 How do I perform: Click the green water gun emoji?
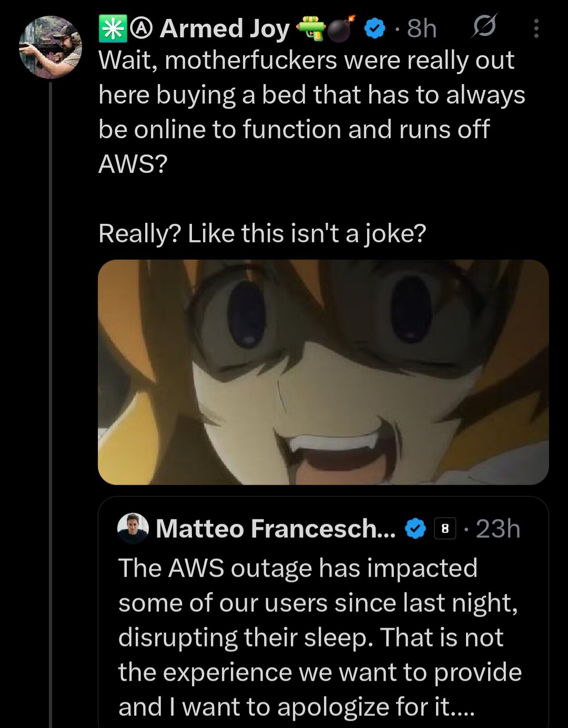point(311,29)
